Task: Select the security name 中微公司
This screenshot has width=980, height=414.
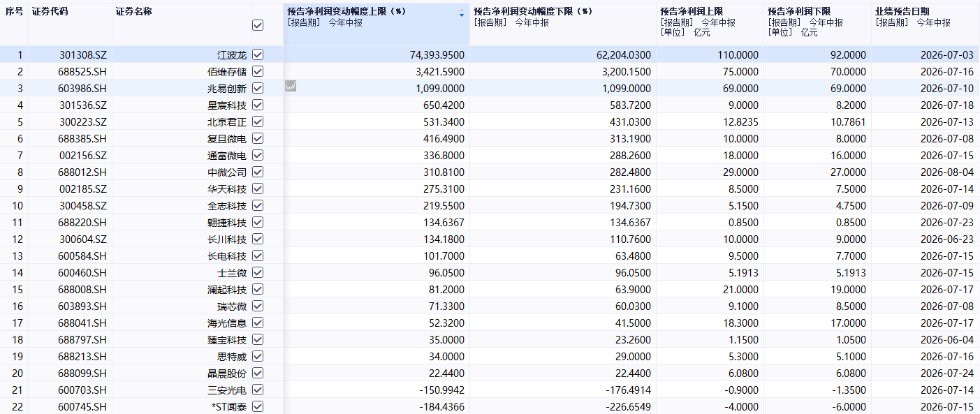Action: pos(227,172)
